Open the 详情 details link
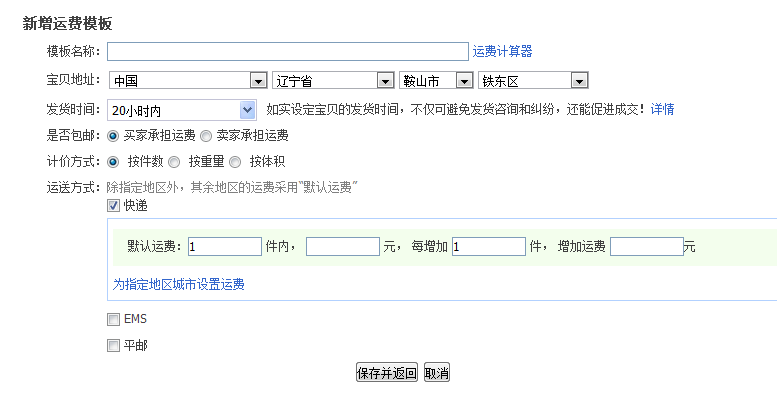The width and height of the screenshot is (777, 401). pos(662,109)
